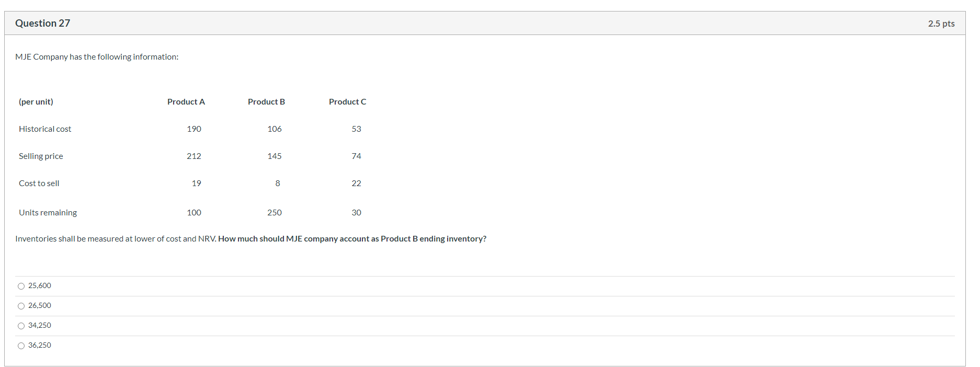Screen dimensions: 980x367
Task: Click the Question 27 header
Action: [x=42, y=23]
